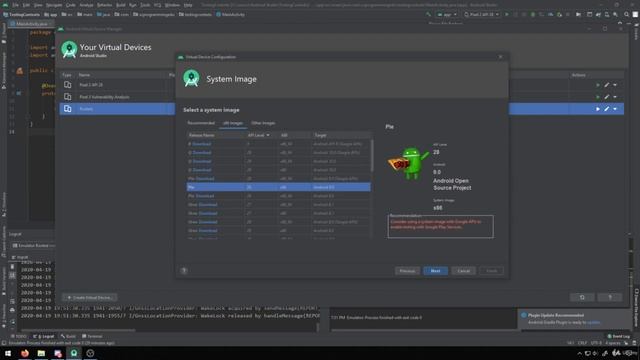This screenshot has height=360, width=640.
Task: Open the Navigate menu
Action: pos(54,5)
